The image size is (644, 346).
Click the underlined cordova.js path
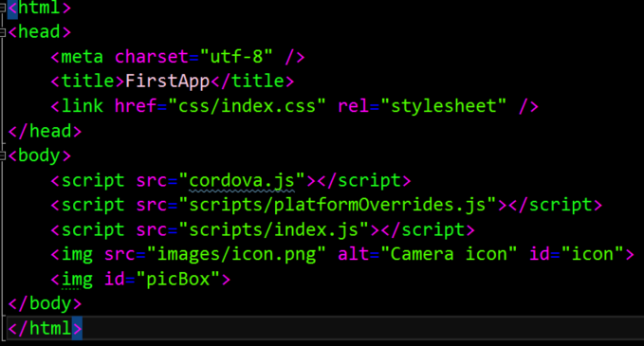click(x=242, y=181)
